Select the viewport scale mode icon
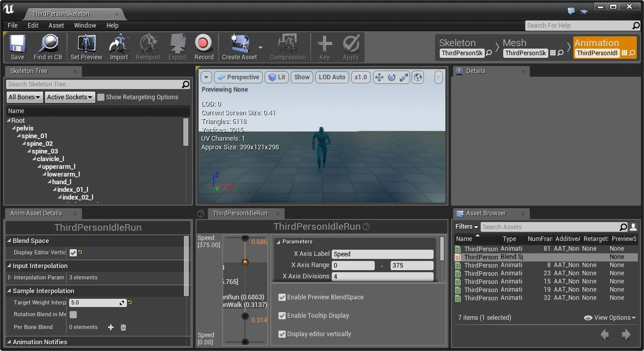 tap(404, 77)
